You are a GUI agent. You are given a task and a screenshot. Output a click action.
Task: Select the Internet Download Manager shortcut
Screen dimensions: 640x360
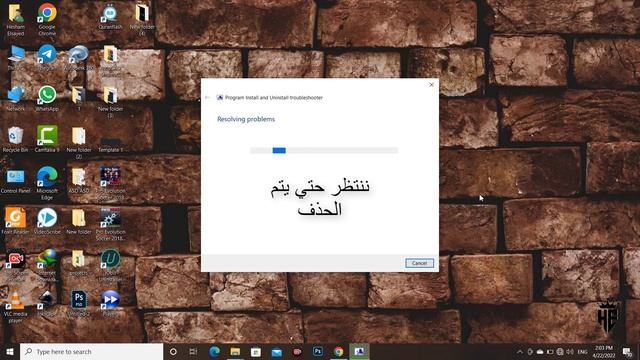pyautogui.click(x=47, y=265)
